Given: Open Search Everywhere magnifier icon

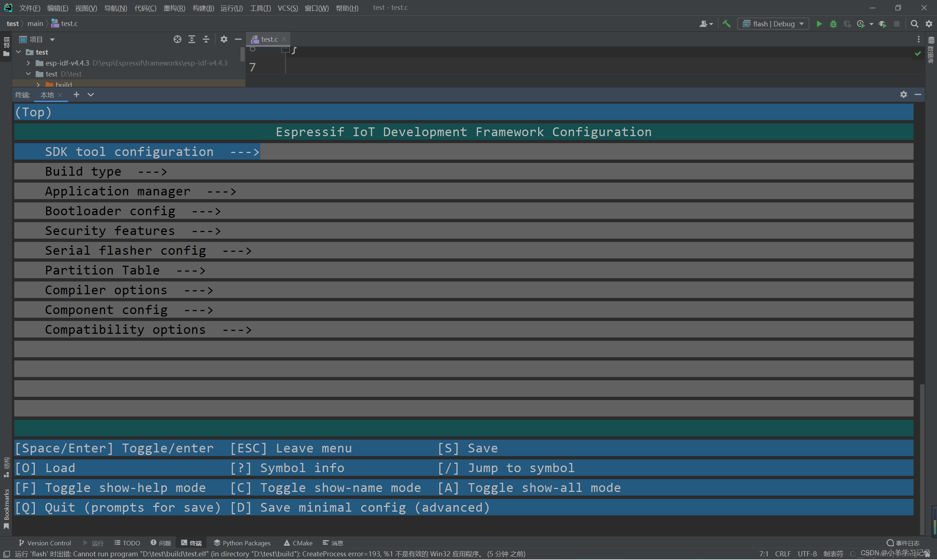Looking at the screenshot, I should [914, 24].
